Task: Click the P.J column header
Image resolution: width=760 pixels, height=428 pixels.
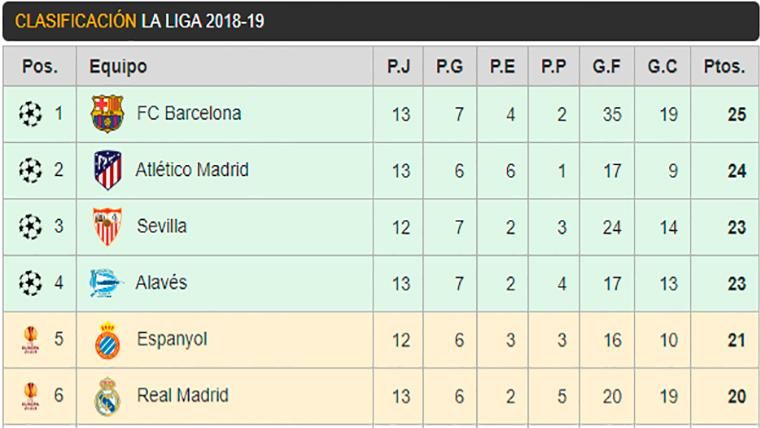Action: coord(400,67)
